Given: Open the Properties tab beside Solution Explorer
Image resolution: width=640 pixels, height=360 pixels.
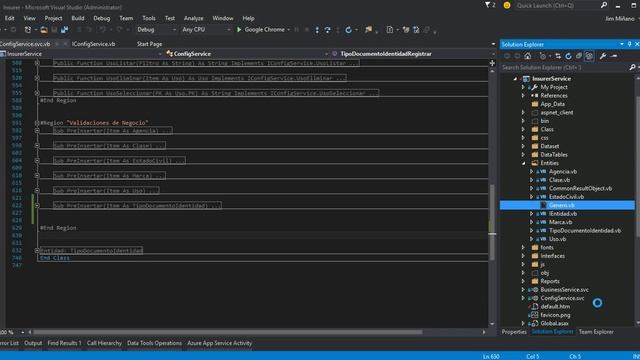Looking at the screenshot, I should click(514, 332).
